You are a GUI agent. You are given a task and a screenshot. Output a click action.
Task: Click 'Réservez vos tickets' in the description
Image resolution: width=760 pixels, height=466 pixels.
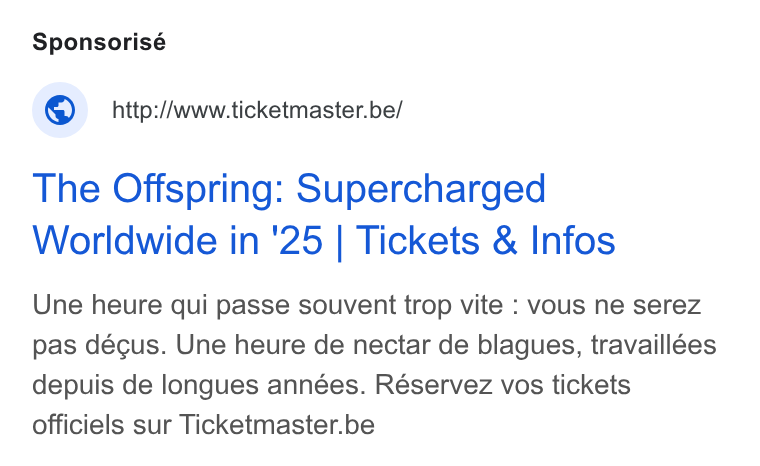pos(503,385)
